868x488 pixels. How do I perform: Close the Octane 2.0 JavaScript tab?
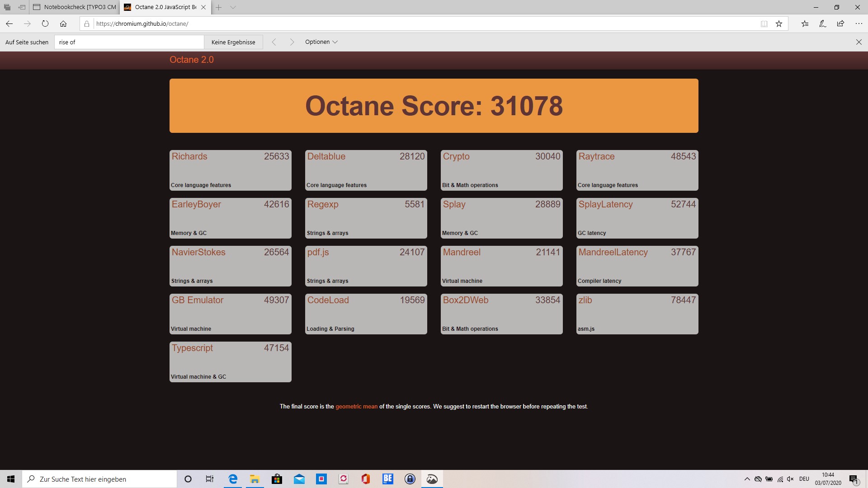[203, 7]
